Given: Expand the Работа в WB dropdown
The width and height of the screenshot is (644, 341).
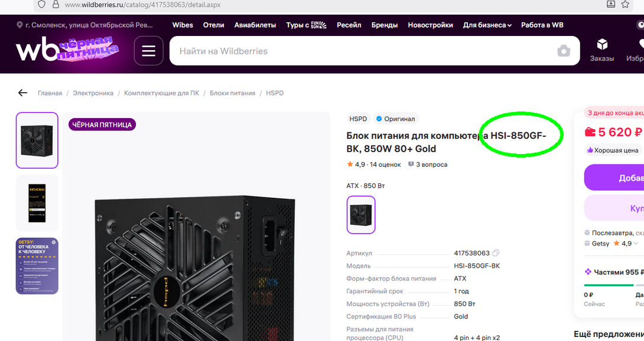Looking at the screenshot, I should 542,25.
